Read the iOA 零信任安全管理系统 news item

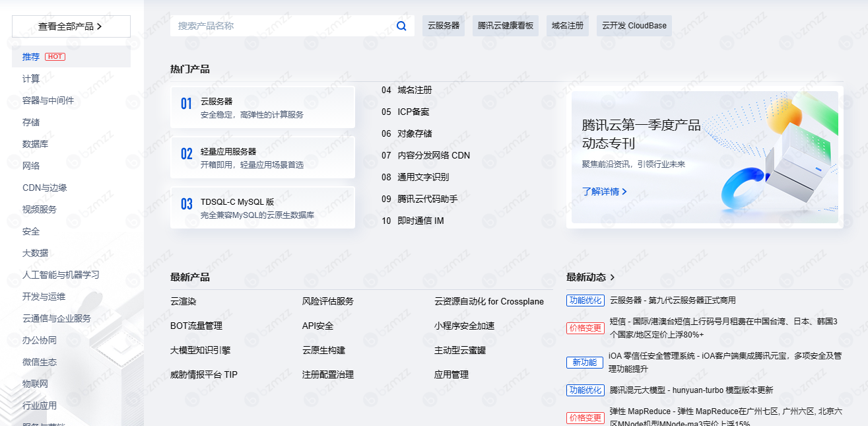coord(725,362)
